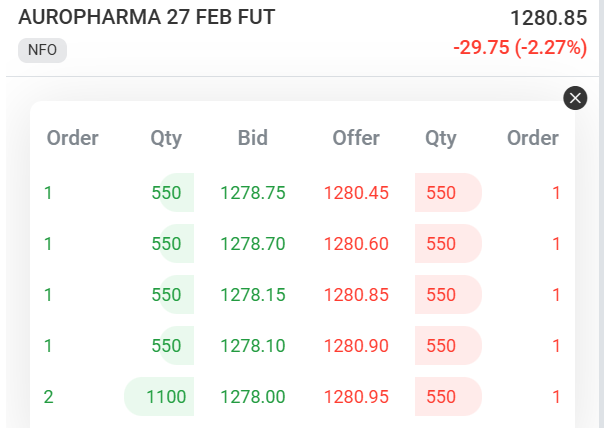
Task: Select the AUROPHARMA 27 FEB FUT title
Action: (147, 17)
